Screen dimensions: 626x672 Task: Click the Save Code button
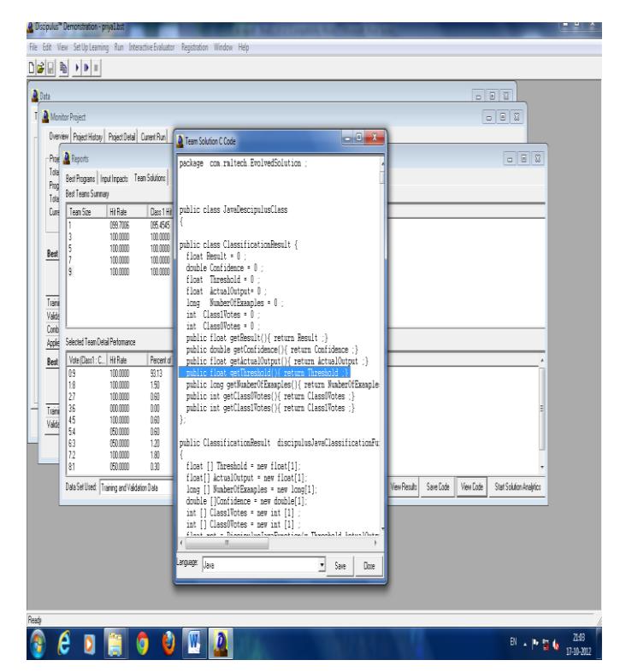point(437,486)
